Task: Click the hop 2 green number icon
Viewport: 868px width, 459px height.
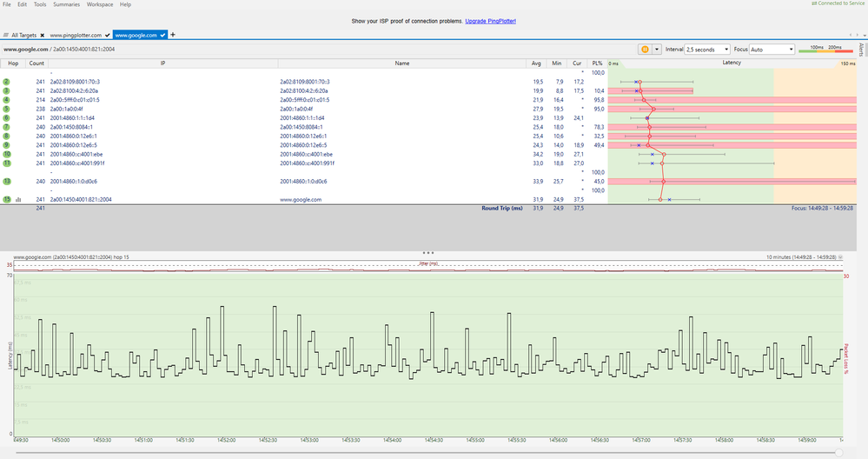Action: [7, 82]
